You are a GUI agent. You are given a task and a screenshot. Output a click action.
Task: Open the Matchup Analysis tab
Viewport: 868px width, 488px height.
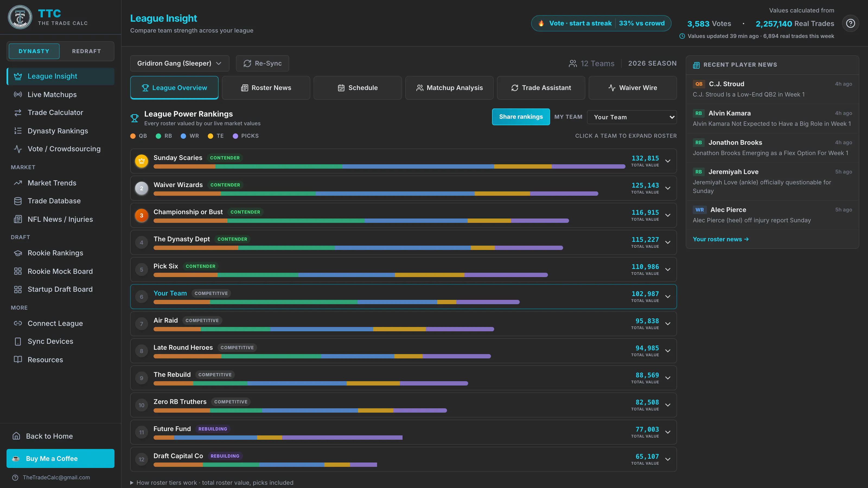click(x=449, y=88)
